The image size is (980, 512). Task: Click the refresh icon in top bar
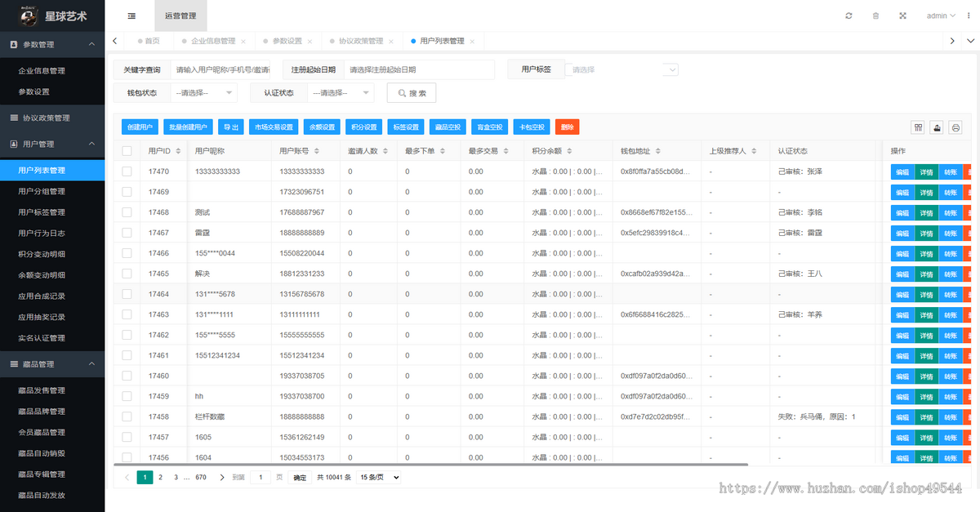tap(849, 16)
